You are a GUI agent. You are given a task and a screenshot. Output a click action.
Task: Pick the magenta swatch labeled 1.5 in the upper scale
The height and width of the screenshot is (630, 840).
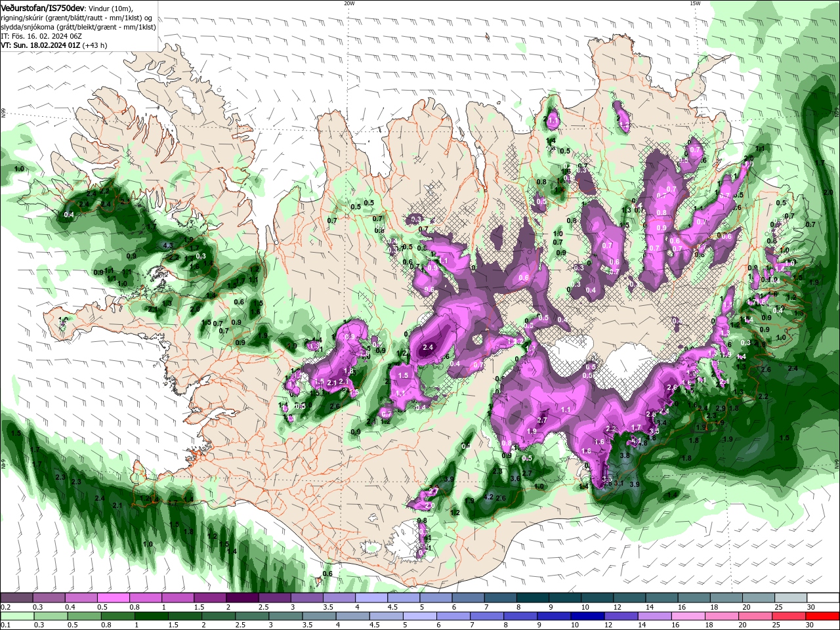209,598
